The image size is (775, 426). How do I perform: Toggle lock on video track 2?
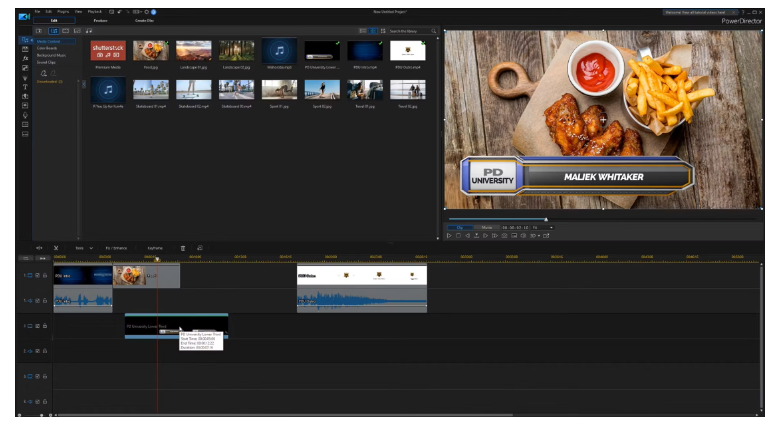[44, 326]
